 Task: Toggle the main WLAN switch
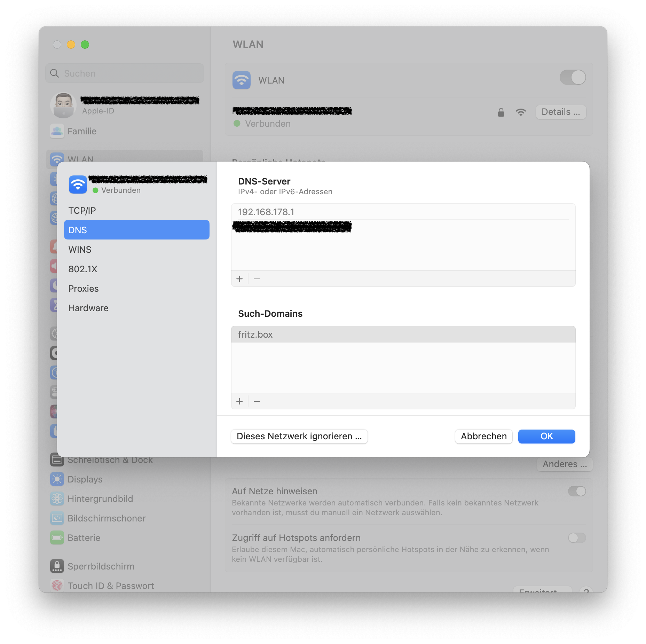573,77
